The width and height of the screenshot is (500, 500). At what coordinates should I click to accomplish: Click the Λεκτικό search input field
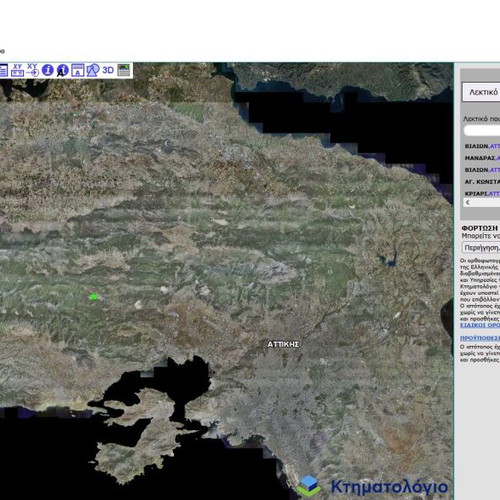coord(482,131)
